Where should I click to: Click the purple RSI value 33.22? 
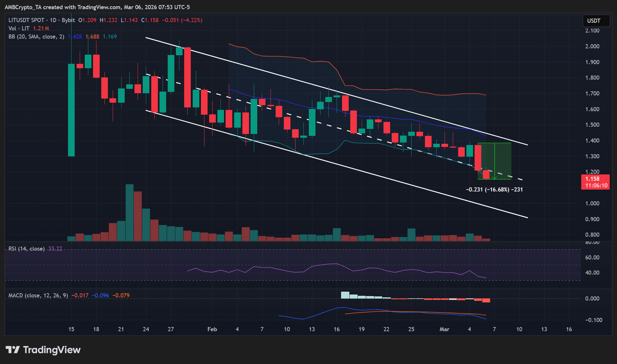point(55,249)
